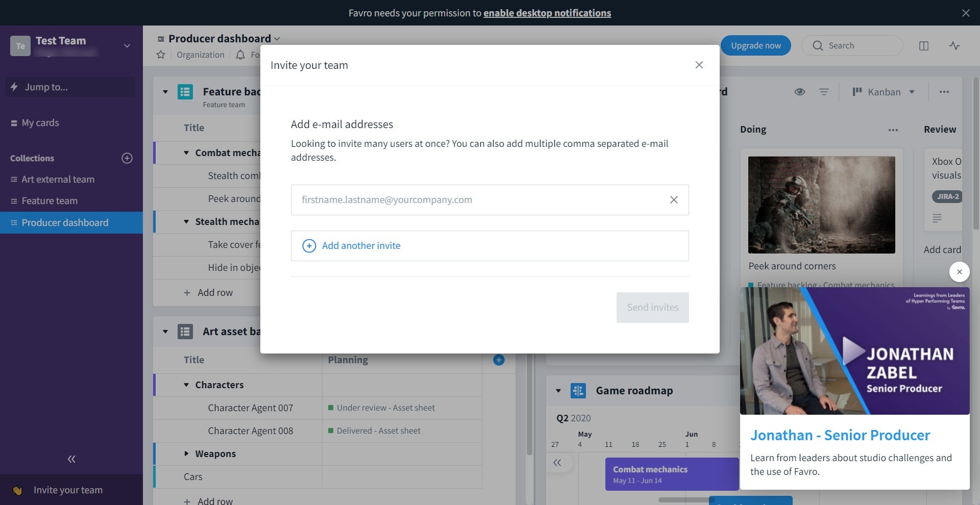
Task: Open the Test Team organization dropdown
Action: [127, 46]
